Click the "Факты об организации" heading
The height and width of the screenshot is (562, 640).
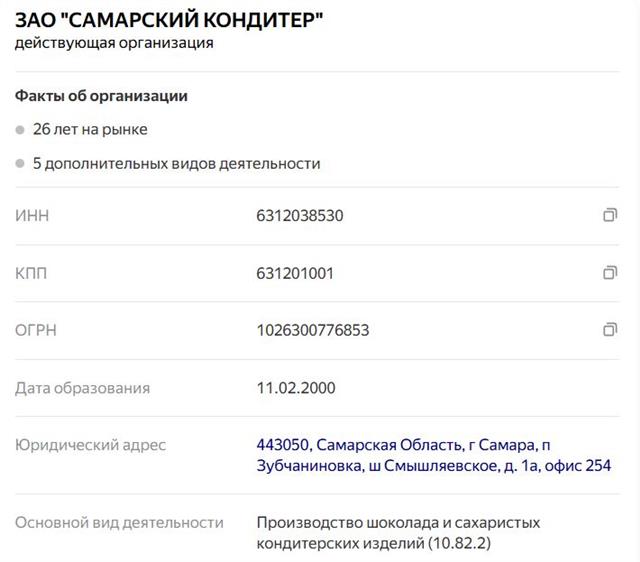(x=101, y=96)
